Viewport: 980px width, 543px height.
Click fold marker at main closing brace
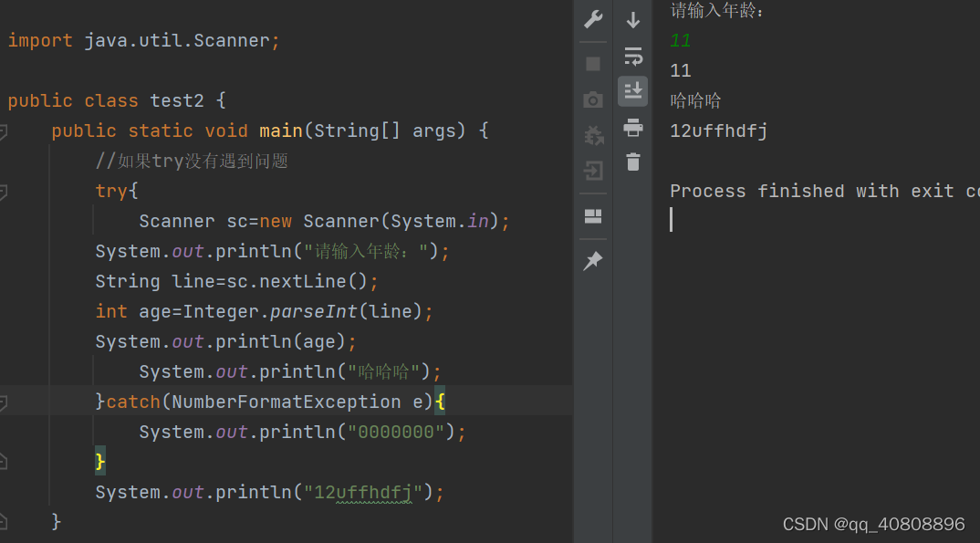(3, 522)
